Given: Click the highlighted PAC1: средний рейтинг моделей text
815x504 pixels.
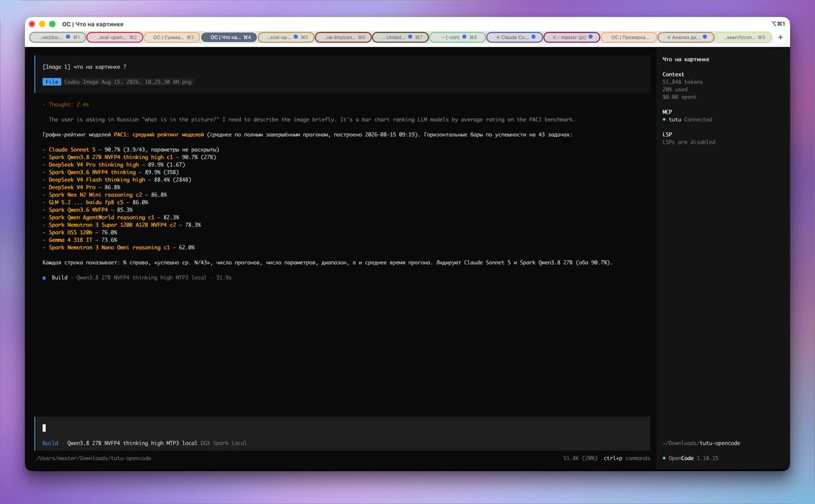Looking at the screenshot, I should tap(159, 135).
